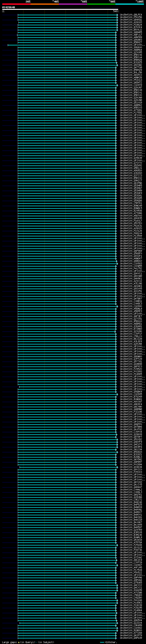146x644 pixels.
Task: Select the UniRef100_Q6P969 label
Action: tap(131, 251)
